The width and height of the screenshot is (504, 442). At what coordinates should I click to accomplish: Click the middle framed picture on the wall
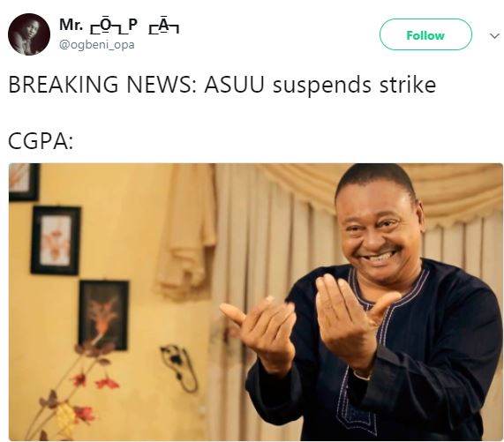(x=56, y=240)
